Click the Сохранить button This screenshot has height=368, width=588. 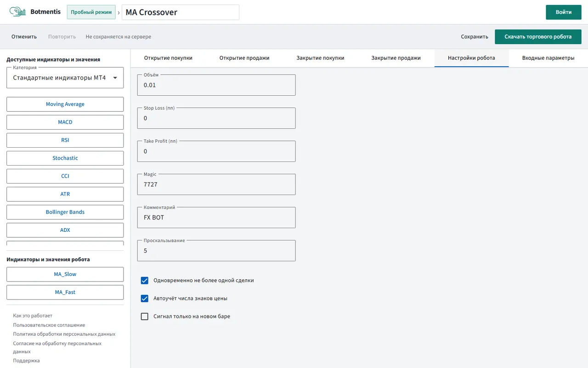(475, 36)
